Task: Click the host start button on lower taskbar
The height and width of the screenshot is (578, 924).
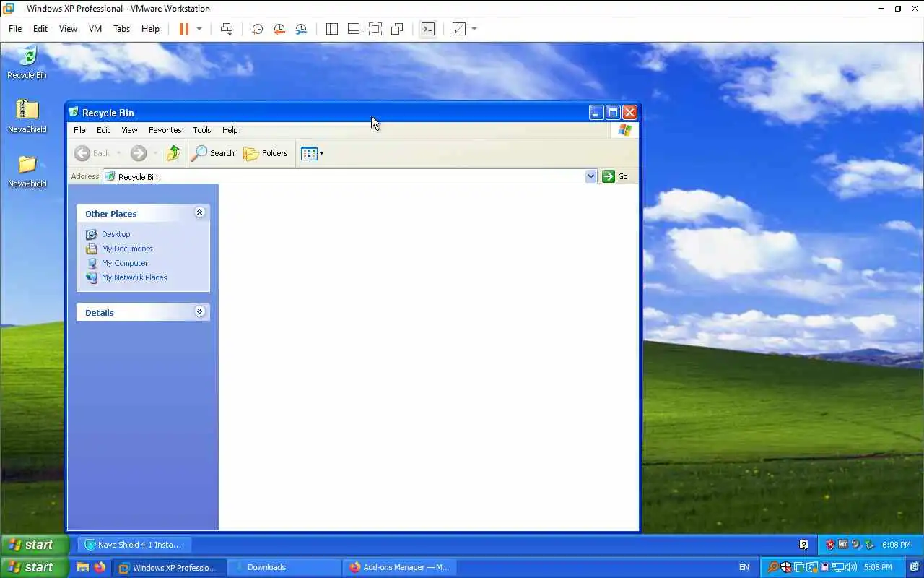Action: [35, 567]
